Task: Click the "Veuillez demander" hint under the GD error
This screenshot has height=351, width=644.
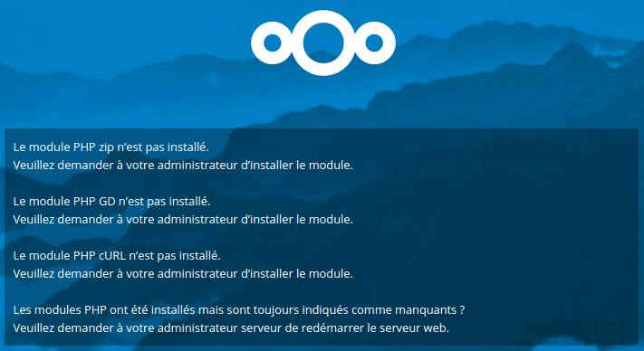Action: (x=183, y=219)
